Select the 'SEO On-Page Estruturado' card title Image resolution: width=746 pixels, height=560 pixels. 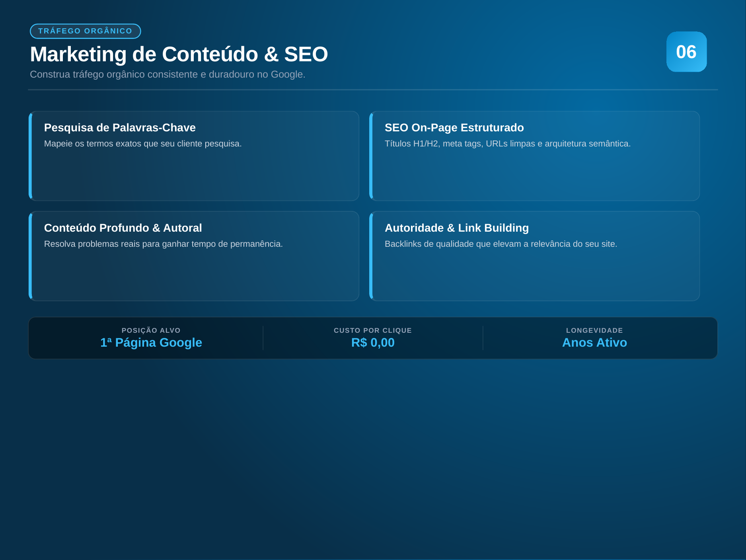click(454, 127)
